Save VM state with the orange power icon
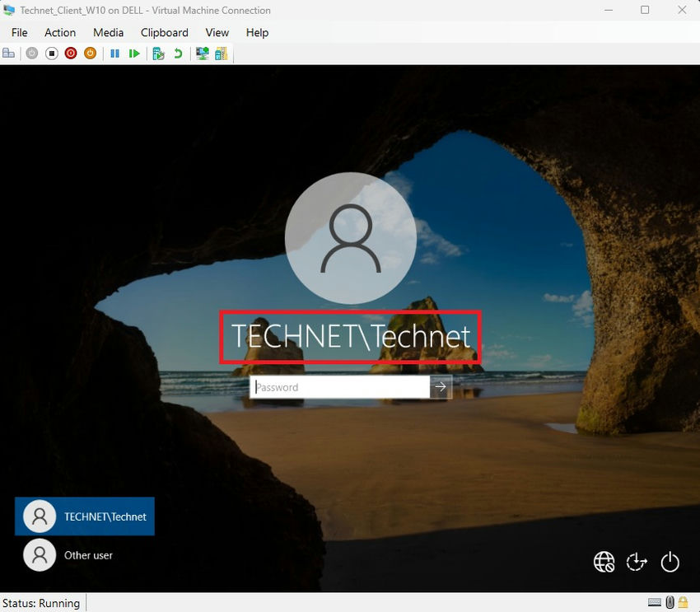Image resolution: width=700 pixels, height=612 pixels. pyautogui.click(x=91, y=54)
